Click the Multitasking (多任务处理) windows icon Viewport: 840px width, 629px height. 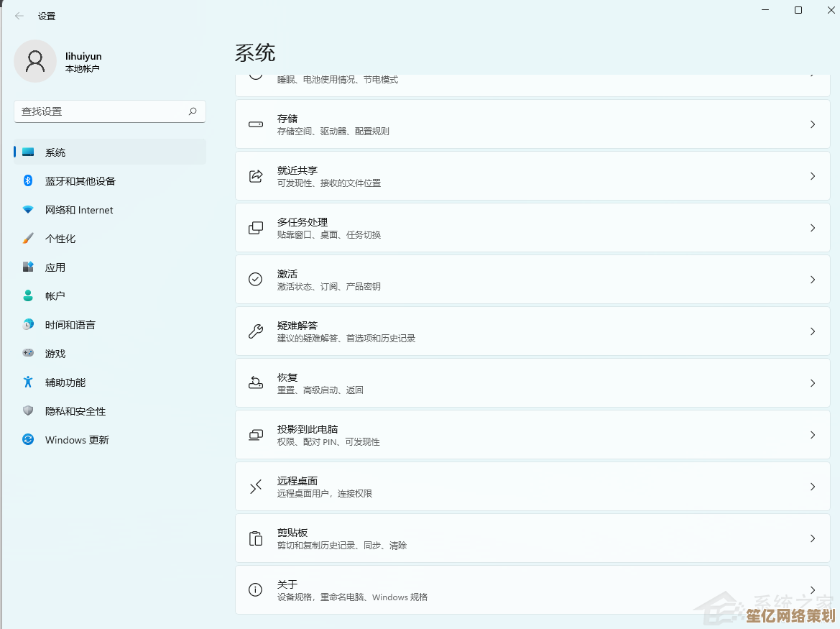point(256,228)
